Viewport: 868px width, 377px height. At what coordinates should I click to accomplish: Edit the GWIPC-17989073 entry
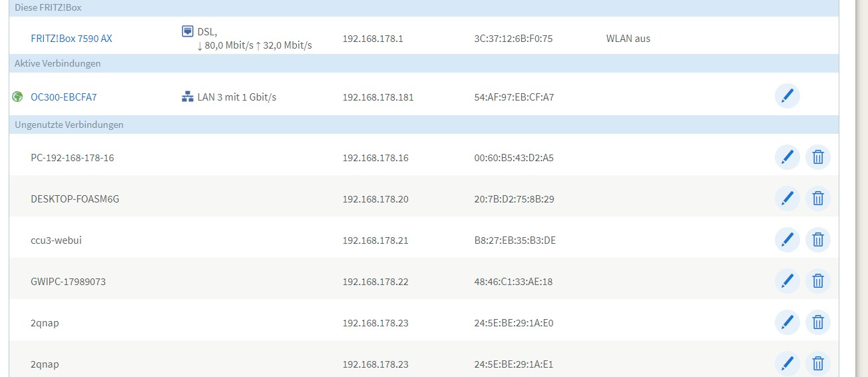[787, 281]
